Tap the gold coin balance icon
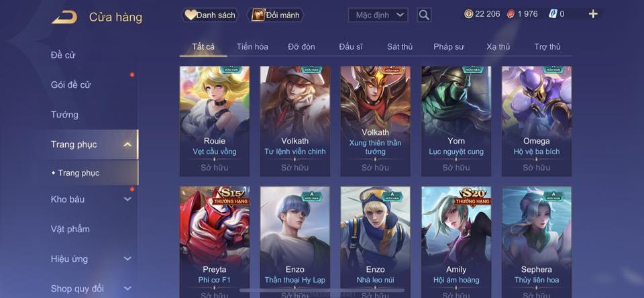 tap(468, 14)
